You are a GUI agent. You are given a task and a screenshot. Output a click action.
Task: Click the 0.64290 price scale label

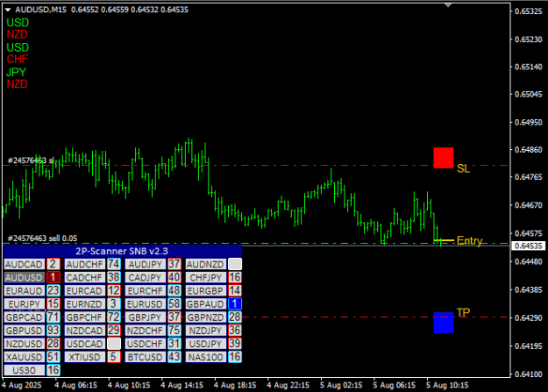tap(529, 317)
